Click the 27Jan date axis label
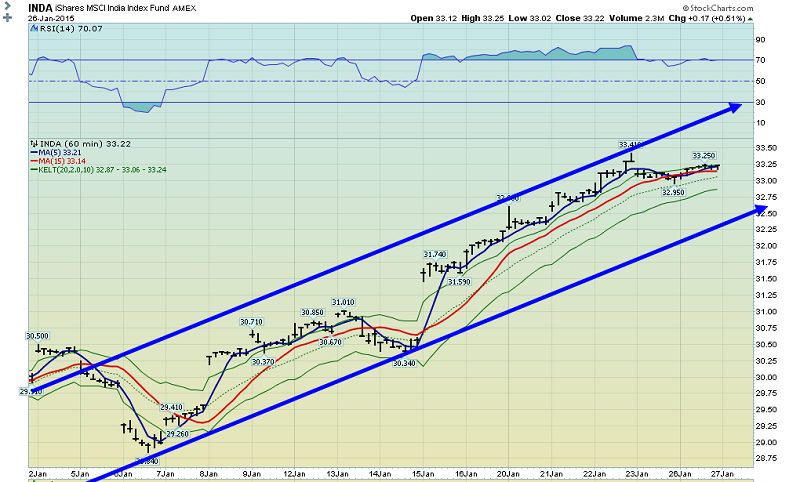Image resolution: width=800 pixels, height=482 pixels. click(723, 474)
